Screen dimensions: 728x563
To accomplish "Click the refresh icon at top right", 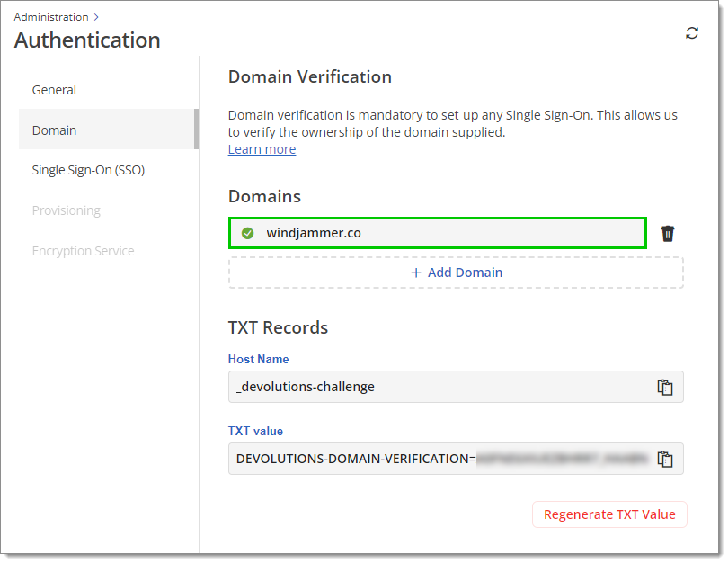I will [691, 33].
